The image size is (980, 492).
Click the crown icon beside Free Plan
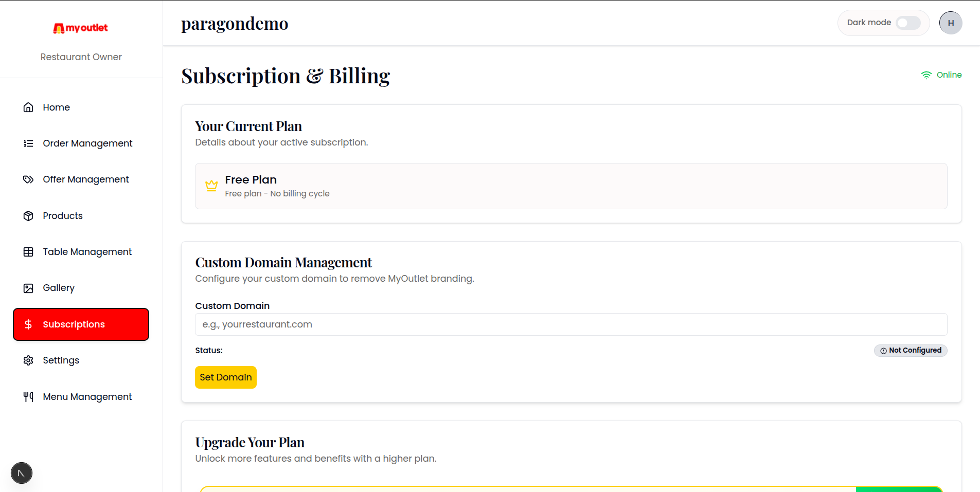[211, 186]
